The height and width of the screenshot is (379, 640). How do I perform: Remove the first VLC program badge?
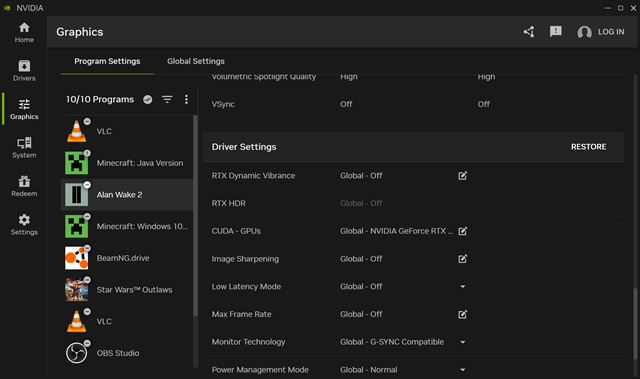click(x=87, y=121)
